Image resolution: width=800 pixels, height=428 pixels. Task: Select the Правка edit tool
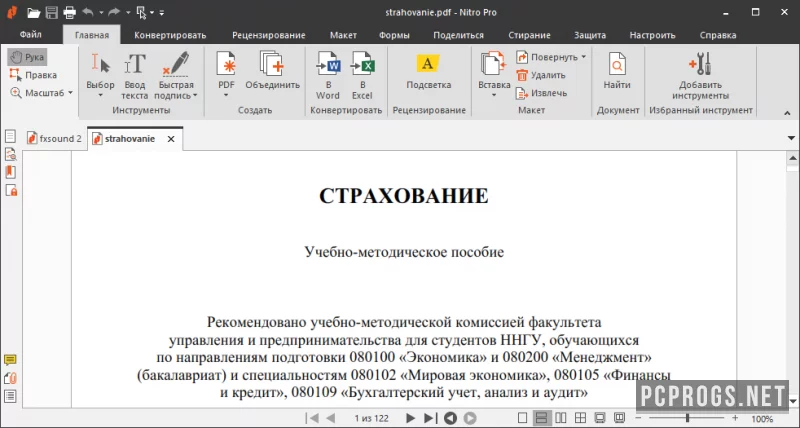click(33, 75)
